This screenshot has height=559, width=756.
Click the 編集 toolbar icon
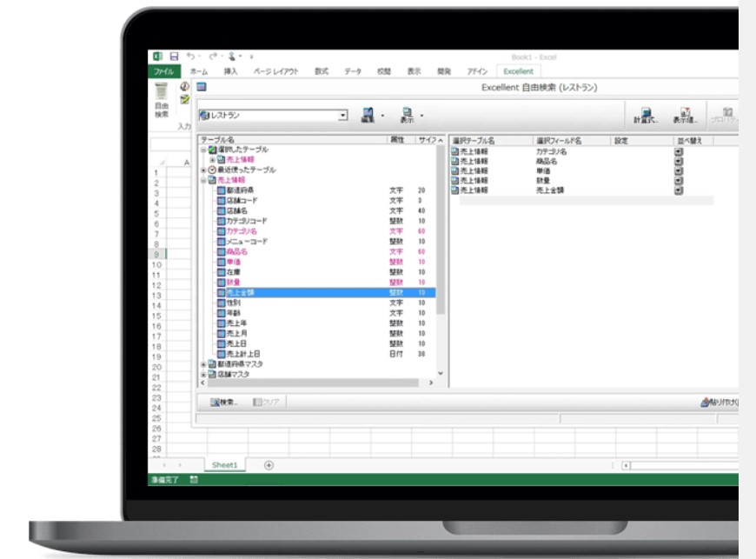pyautogui.click(x=368, y=115)
